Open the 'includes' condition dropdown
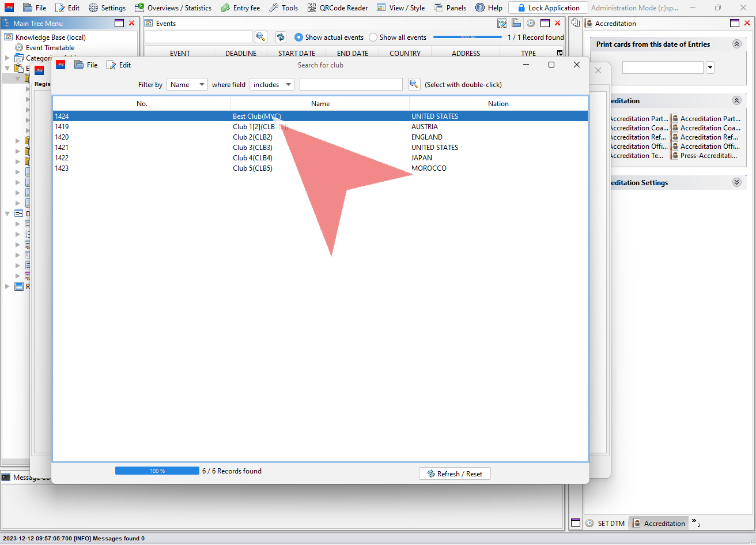 [271, 85]
